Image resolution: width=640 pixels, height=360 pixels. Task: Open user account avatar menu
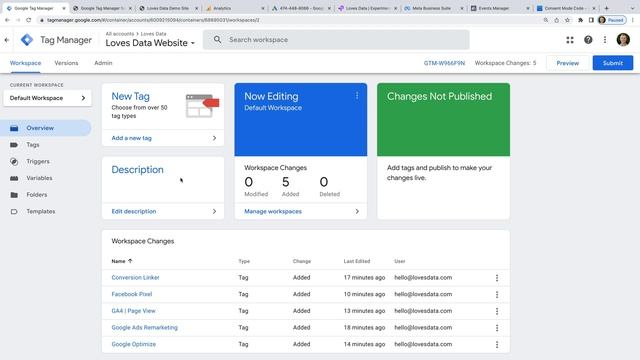(623, 40)
